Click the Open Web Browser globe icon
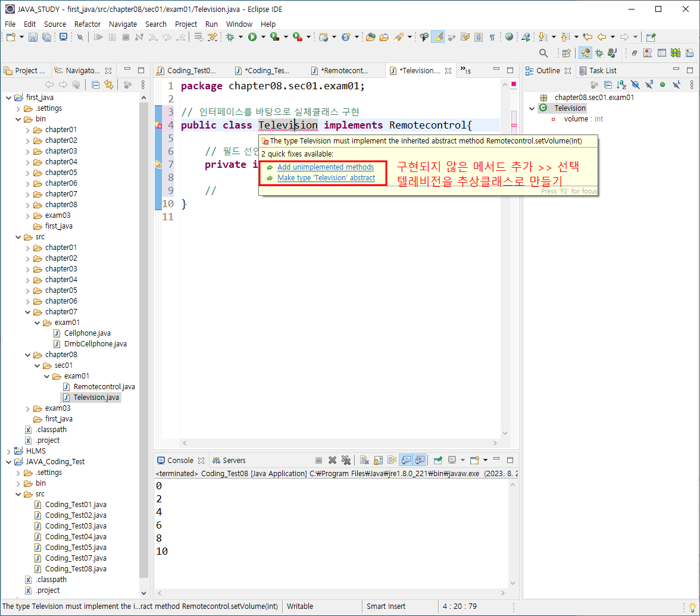Screen dimensions: 700x616 point(509,37)
